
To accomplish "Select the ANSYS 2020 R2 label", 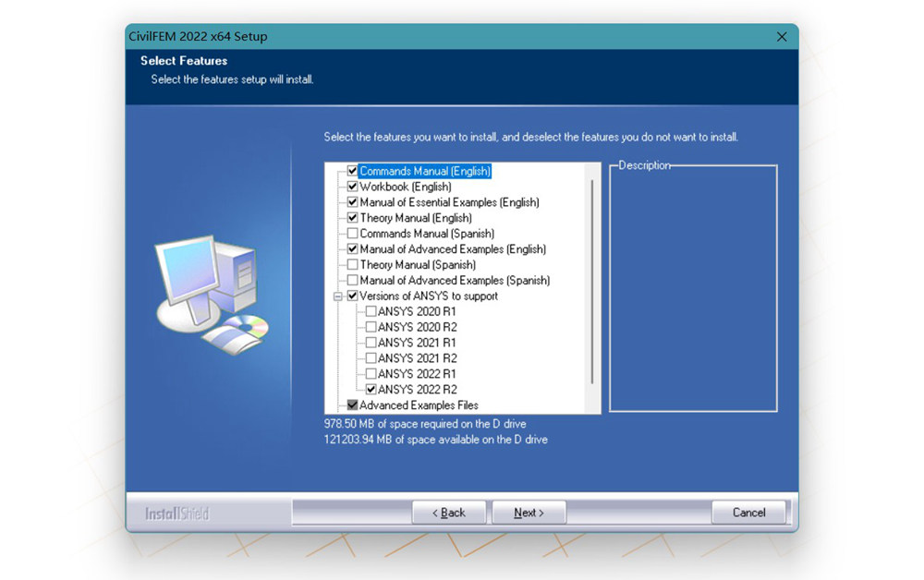I will 418,327.
